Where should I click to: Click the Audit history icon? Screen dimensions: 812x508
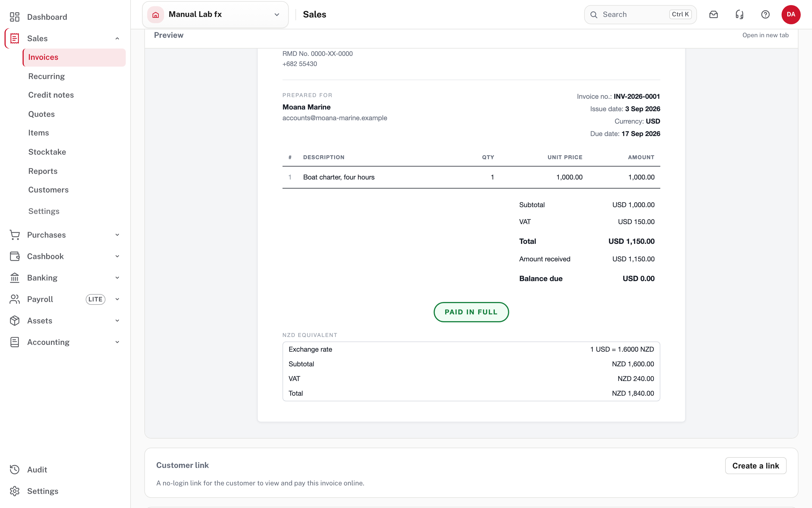[x=14, y=470]
